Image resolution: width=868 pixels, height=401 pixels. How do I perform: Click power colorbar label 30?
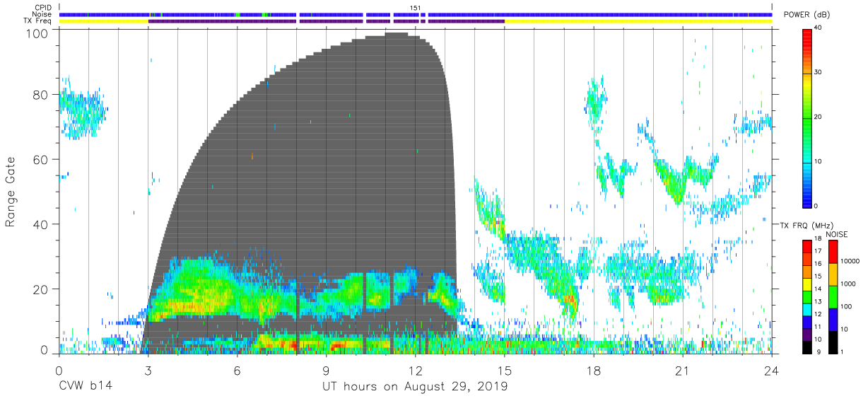point(819,73)
